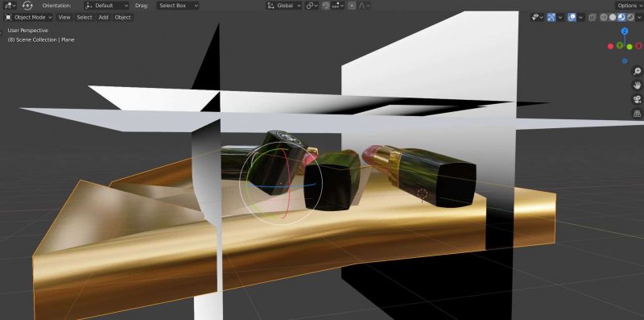The height and width of the screenshot is (320, 644).
Task: Open the Orientation Default dropdown
Action: tap(107, 6)
